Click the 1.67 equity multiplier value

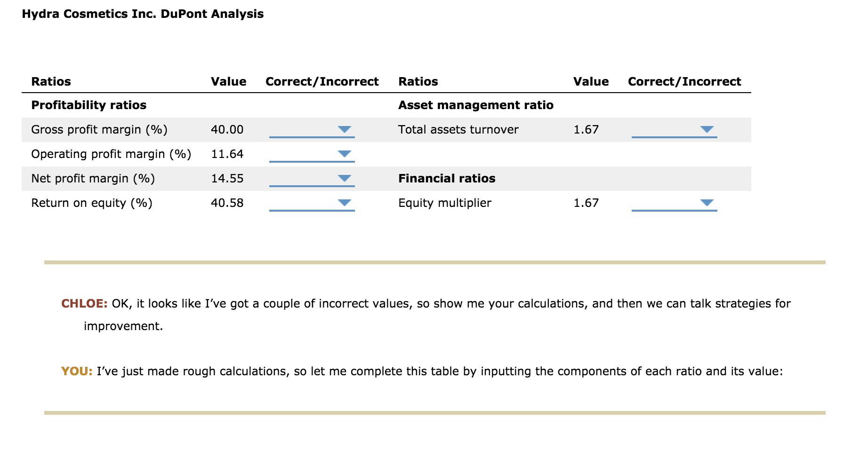[586, 203]
